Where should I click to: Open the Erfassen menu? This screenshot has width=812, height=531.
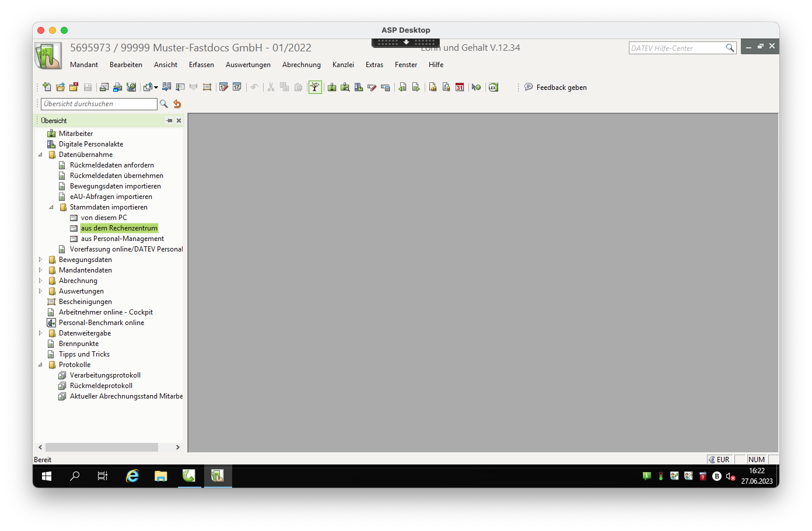tap(201, 65)
